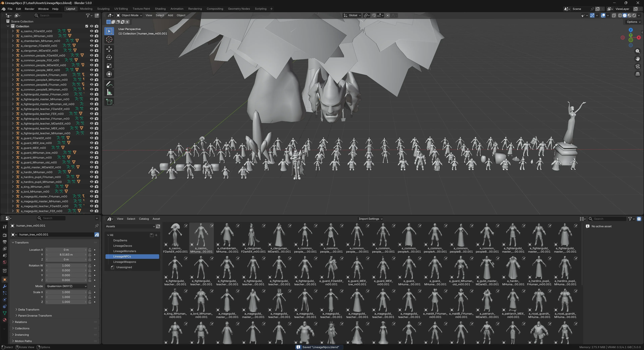The height and width of the screenshot is (350, 644).
Task: Open the asset browser Catalog menu
Action: (x=144, y=219)
